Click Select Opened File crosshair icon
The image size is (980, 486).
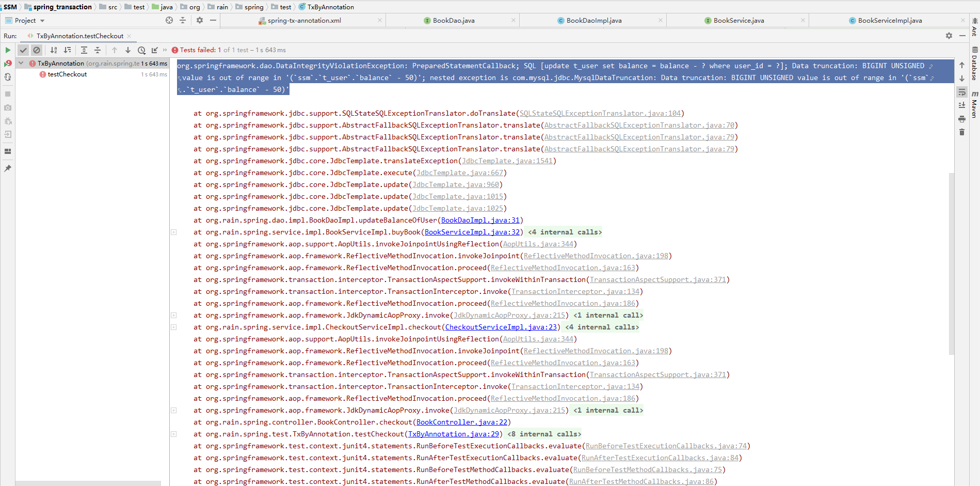pos(169,21)
